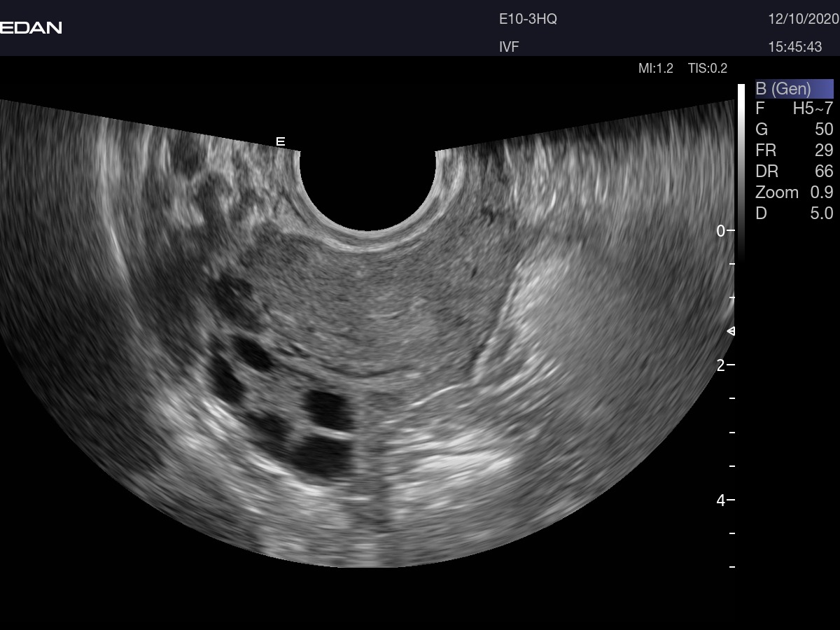Click the date 12/10/2020
Screen dimensions: 840x630
(803, 20)
